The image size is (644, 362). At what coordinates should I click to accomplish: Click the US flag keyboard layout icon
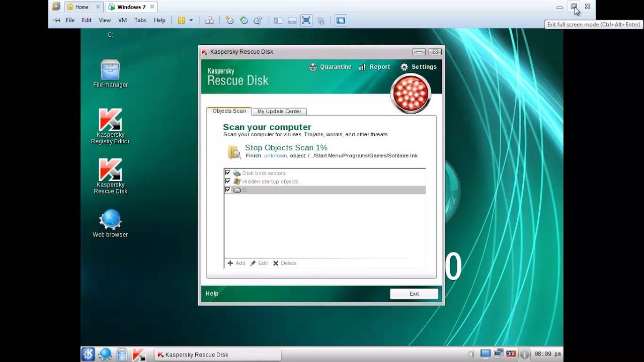(511, 354)
